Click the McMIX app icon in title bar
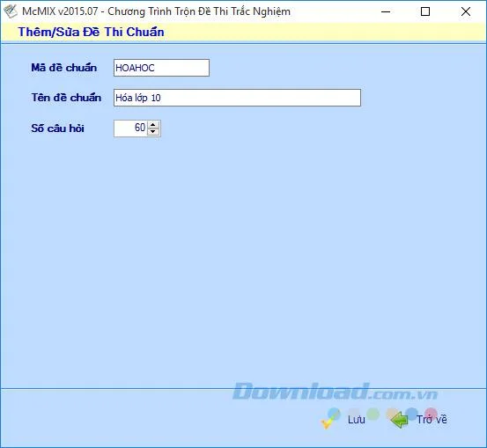The image size is (487, 448). (11, 11)
